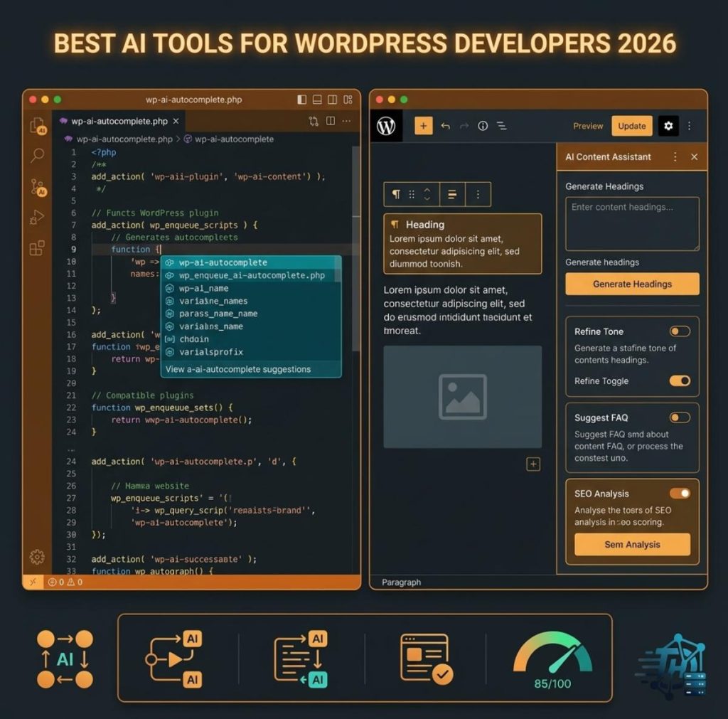Screen dimensions: 728x719
Task: Toggle bottom panel layout icon in title bar
Action: pos(317,100)
